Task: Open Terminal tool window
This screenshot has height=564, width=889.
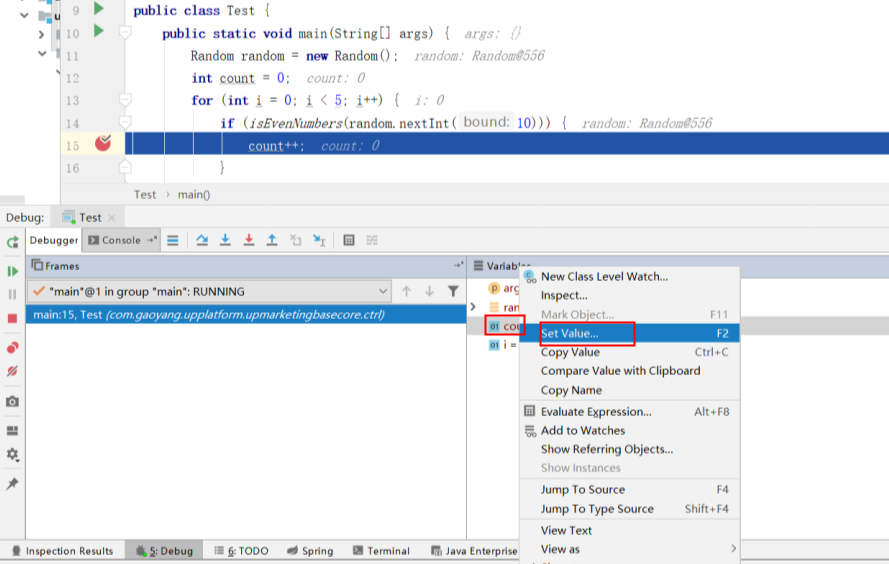Action: 381,551
